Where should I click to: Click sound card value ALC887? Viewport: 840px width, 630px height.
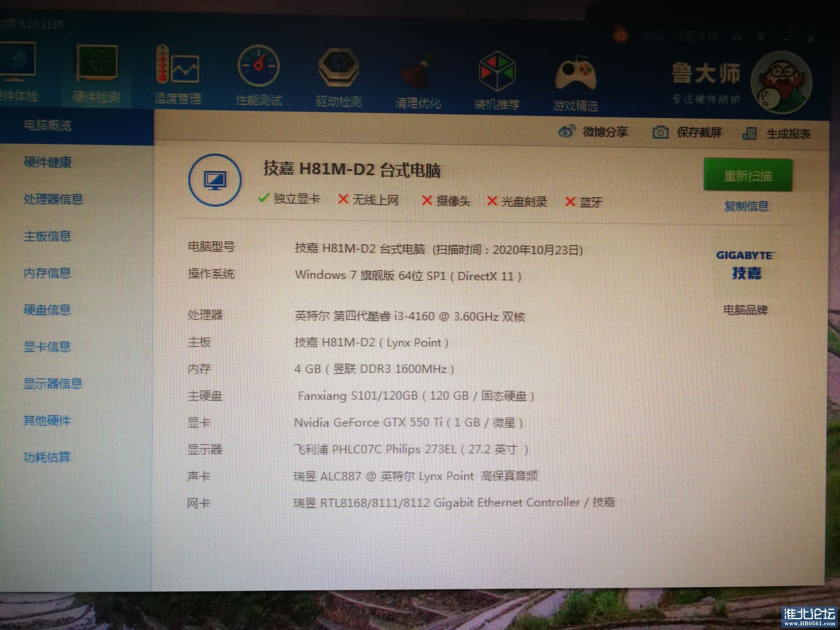tap(416, 476)
